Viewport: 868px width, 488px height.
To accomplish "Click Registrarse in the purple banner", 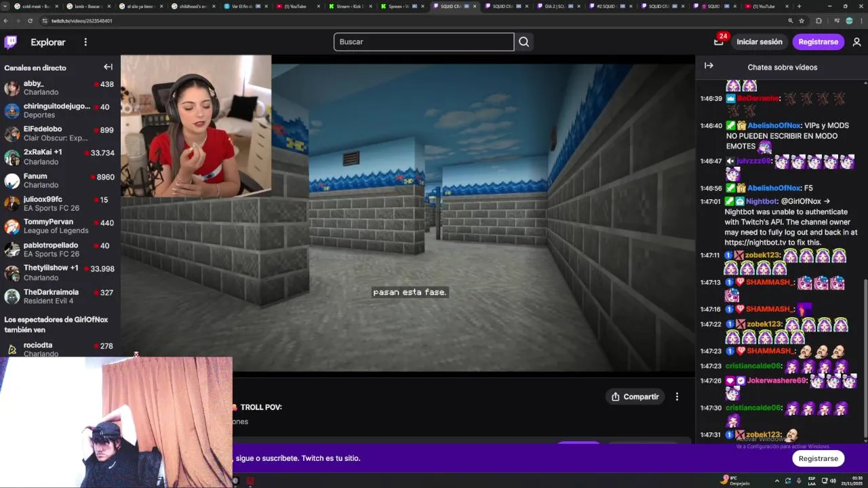I will point(818,458).
